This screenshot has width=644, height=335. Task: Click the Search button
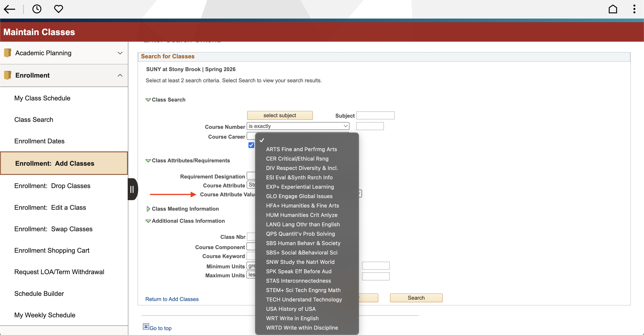(416, 298)
